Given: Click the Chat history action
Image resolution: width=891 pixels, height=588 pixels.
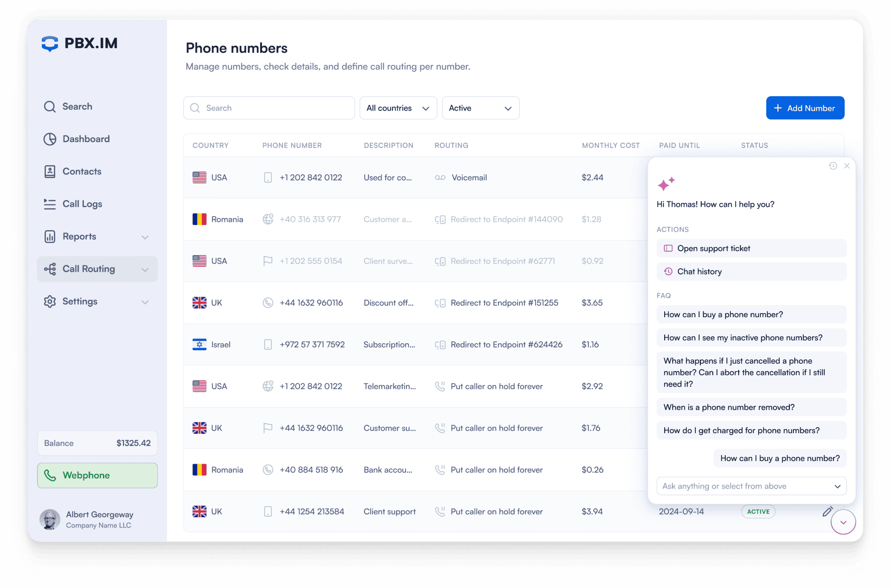Looking at the screenshot, I should coord(752,272).
